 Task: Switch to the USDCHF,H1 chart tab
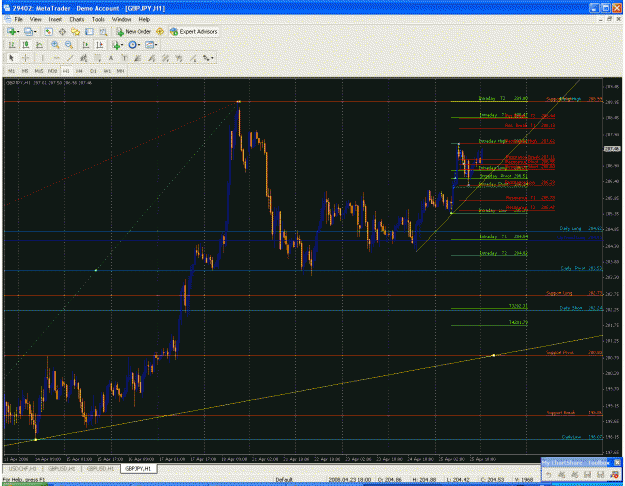pos(22,468)
